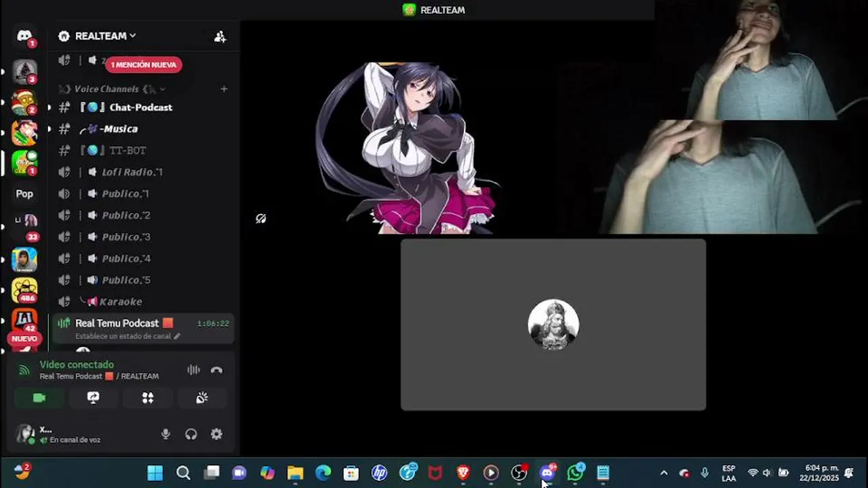Start screen share button

click(x=94, y=398)
